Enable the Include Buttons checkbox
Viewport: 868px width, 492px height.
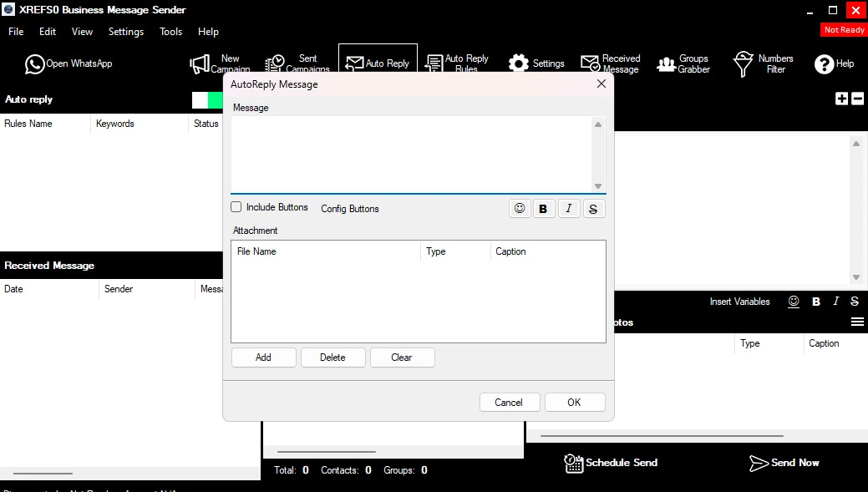236,207
